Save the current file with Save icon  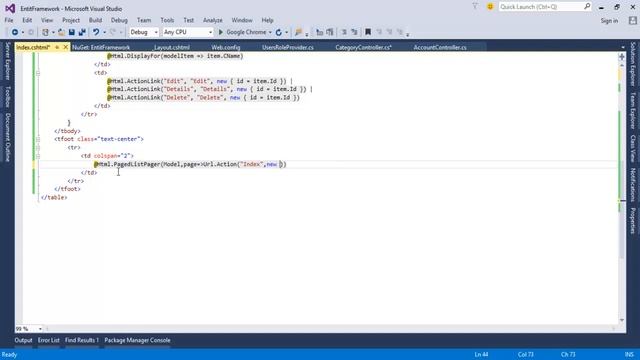pos(71,32)
